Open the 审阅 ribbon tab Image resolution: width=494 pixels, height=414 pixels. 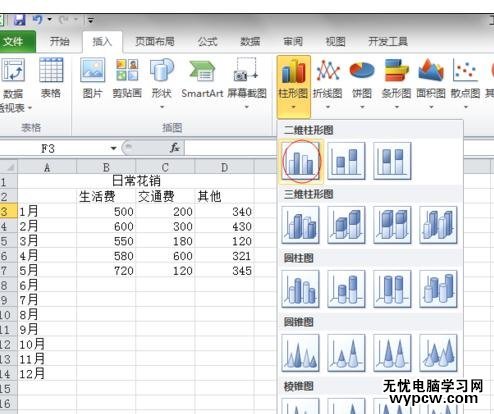coord(293,42)
